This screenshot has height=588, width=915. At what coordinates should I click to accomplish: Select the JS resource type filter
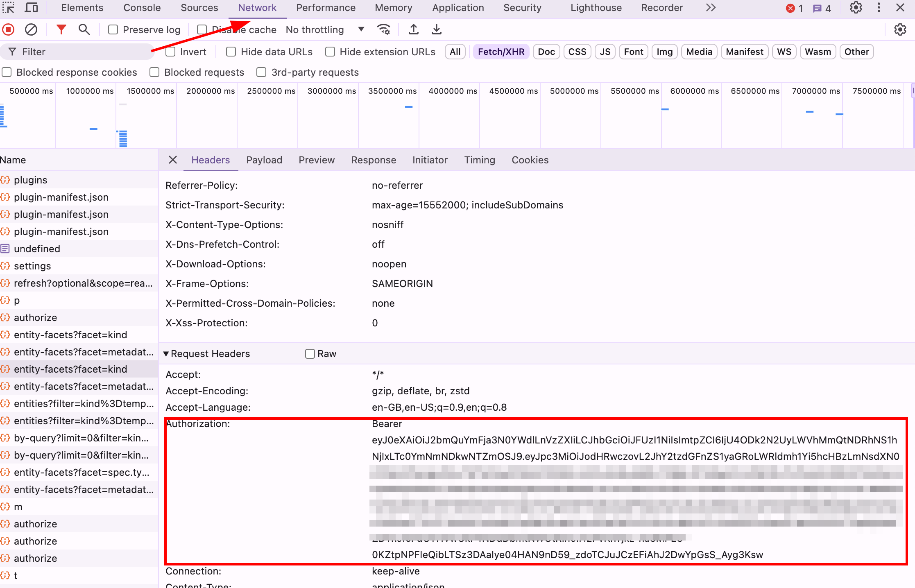[x=605, y=52]
